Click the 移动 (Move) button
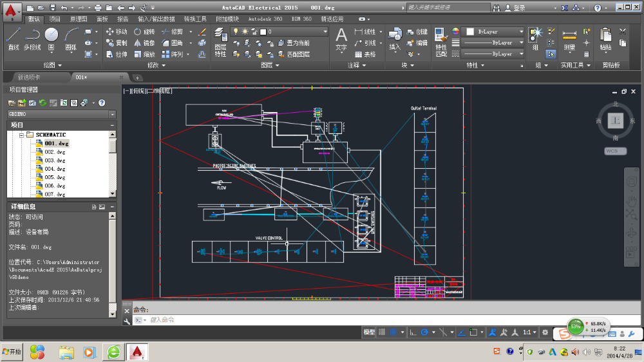Image resolution: width=644 pixels, height=362 pixels. (x=117, y=32)
